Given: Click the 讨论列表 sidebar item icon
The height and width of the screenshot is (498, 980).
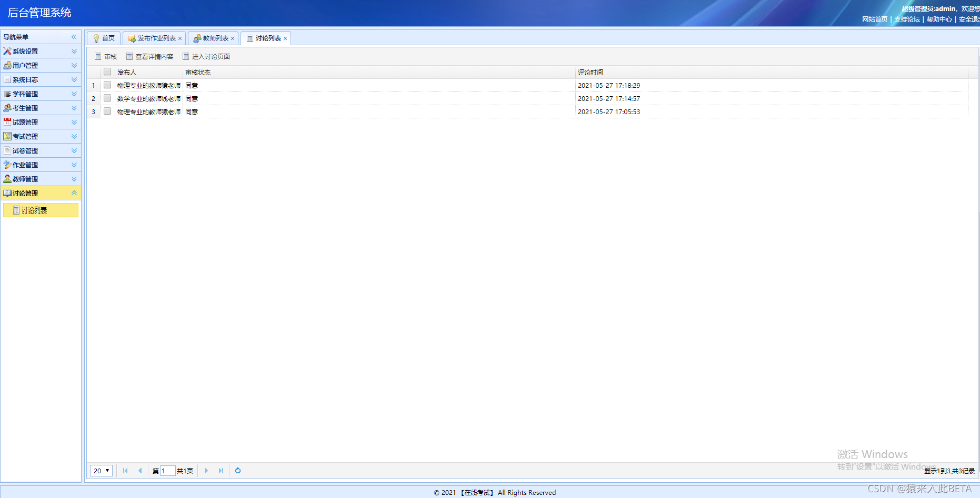Looking at the screenshot, I should (16, 210).
